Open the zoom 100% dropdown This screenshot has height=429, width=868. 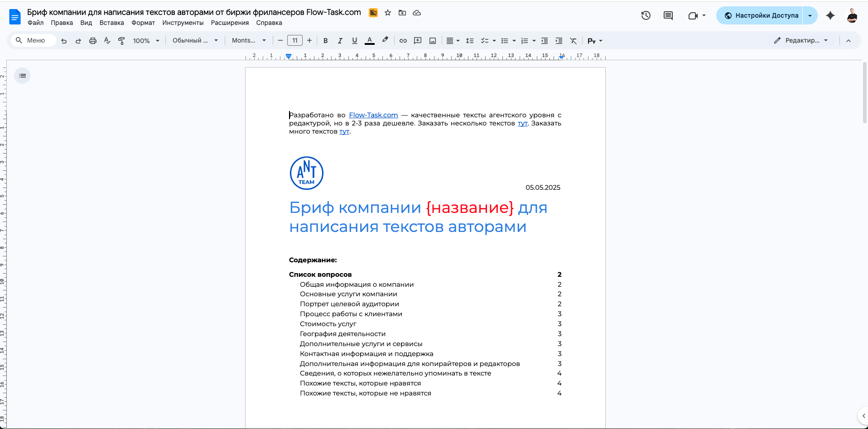coord(146,41)
